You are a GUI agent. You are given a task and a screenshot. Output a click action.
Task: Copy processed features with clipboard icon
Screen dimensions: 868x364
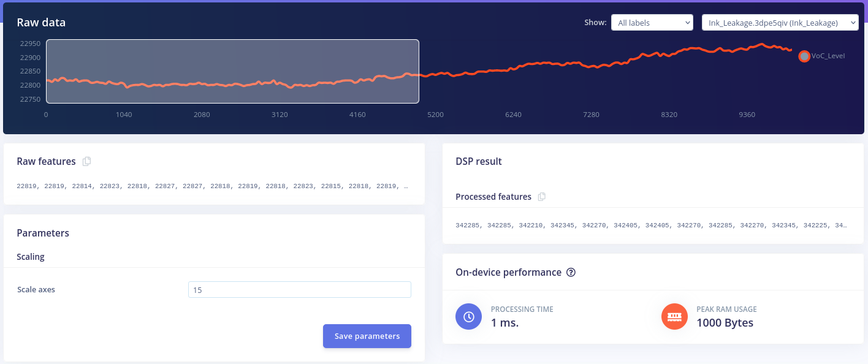point(541,197)
